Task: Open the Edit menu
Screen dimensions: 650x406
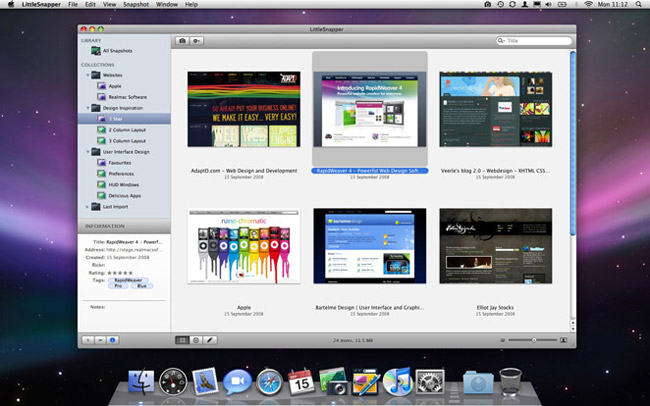Action: [90, 5]
